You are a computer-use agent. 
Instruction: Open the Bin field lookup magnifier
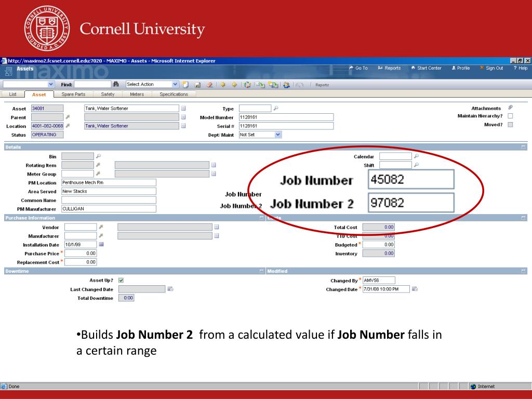(x=98, y=156)
